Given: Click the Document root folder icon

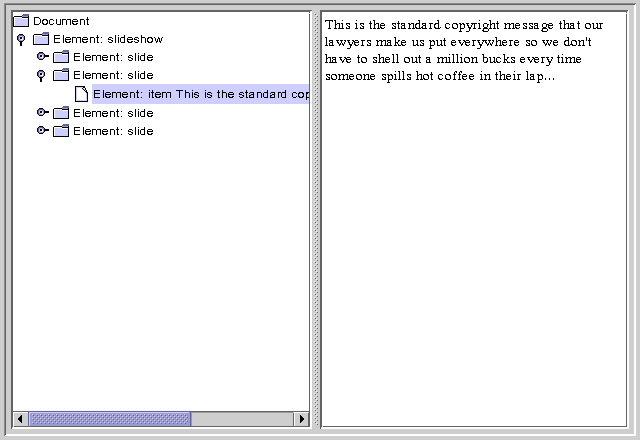Looking at the screenshot, I should (21, 21).
